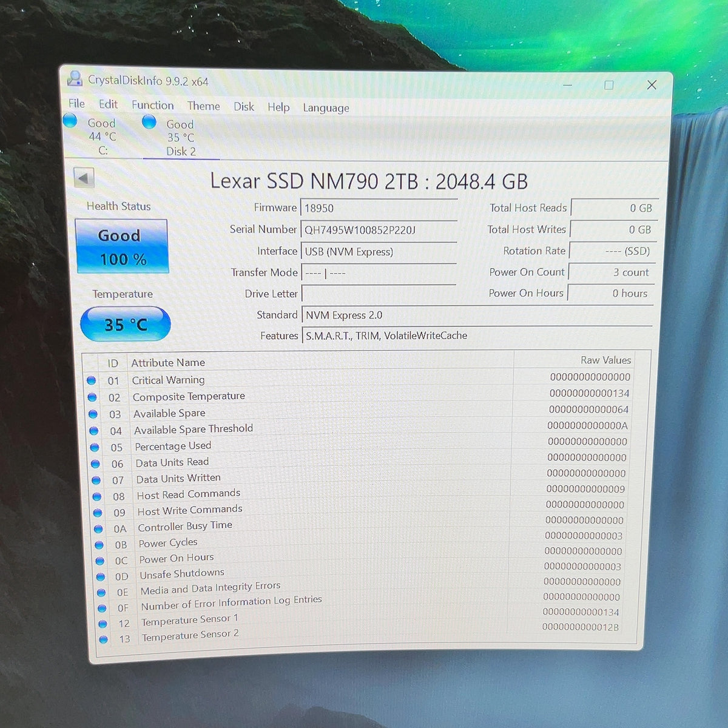Click the Transfer Mode field

379,273
